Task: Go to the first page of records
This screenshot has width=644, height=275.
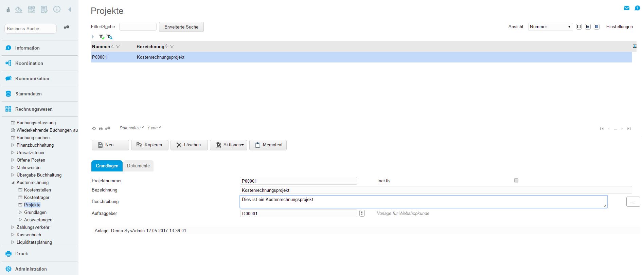Action: pos(602,129)
